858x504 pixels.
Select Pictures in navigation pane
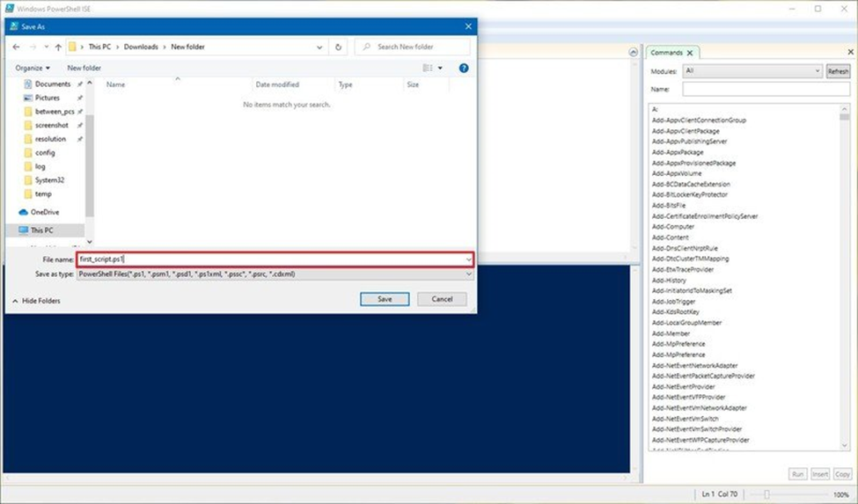(x=47, y=98)
